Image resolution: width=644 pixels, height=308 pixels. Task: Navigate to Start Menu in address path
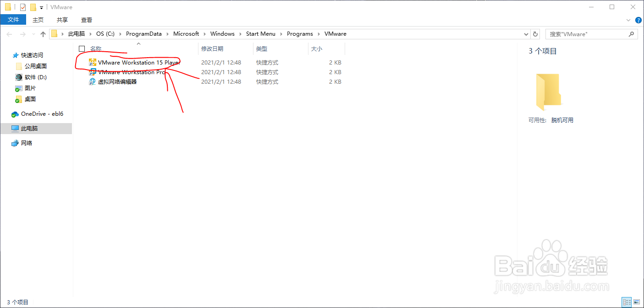point(261,34)
